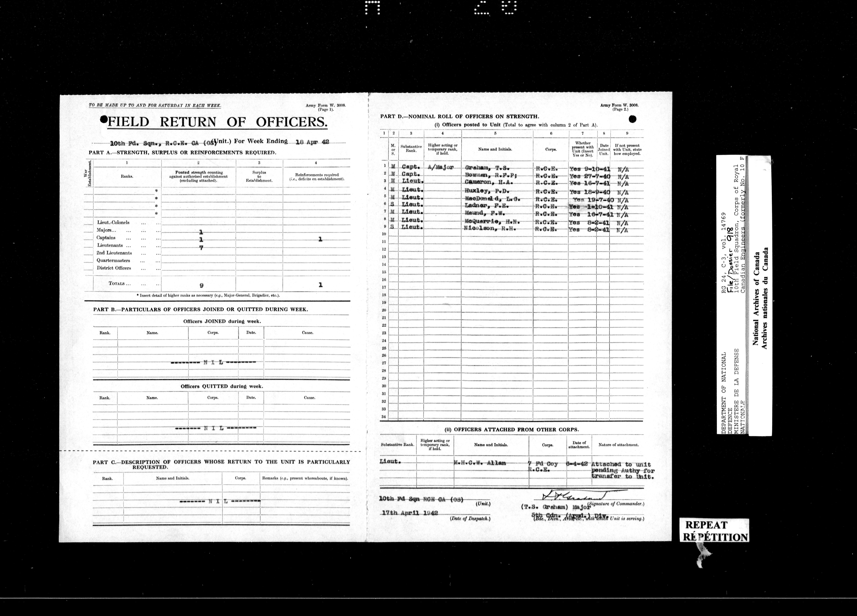Click the PART D nominal roll heading
The height and width of the screenshot is (616, 857).
pyautogui.click(x=460, y=117)
